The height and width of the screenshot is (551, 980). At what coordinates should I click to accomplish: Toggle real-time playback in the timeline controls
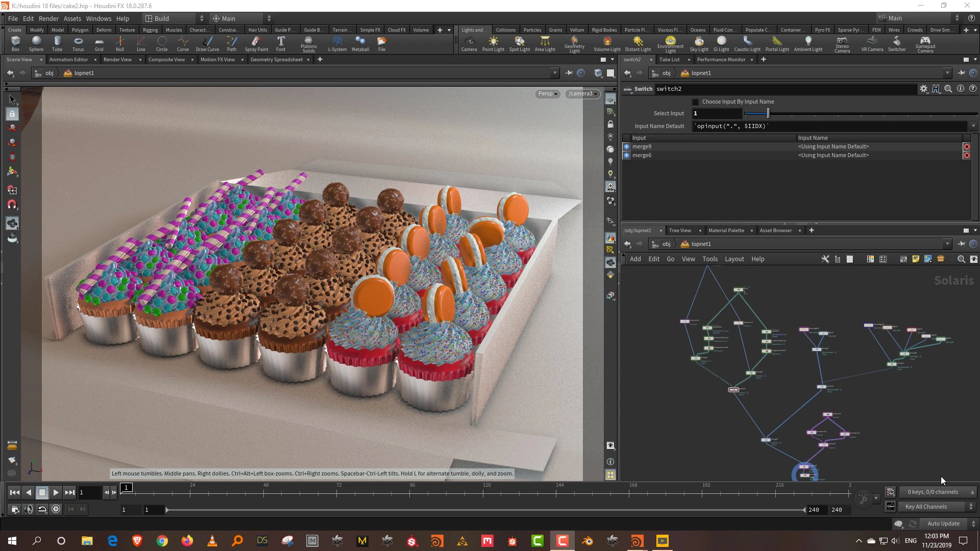[x=42, y=509]
